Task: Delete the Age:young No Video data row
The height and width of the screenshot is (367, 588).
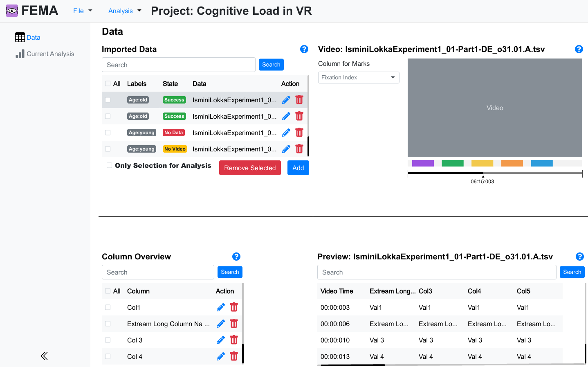Action: point(299,149)
